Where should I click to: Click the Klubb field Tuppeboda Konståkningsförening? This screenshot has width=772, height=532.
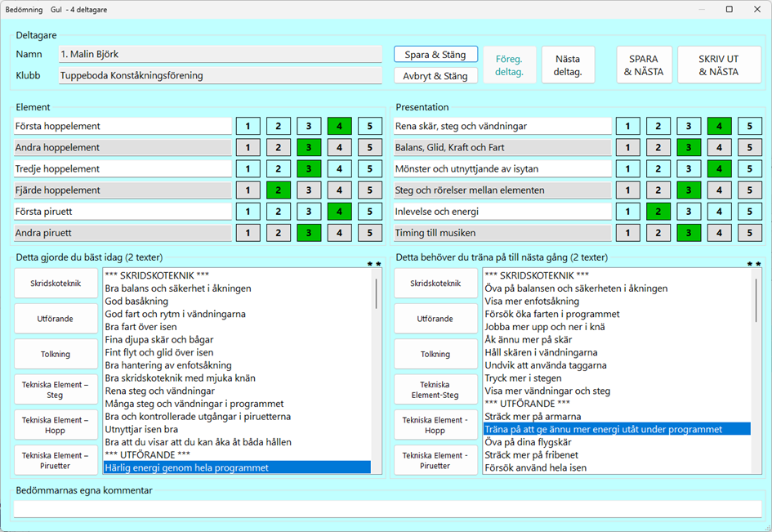[x=220, y=75]
